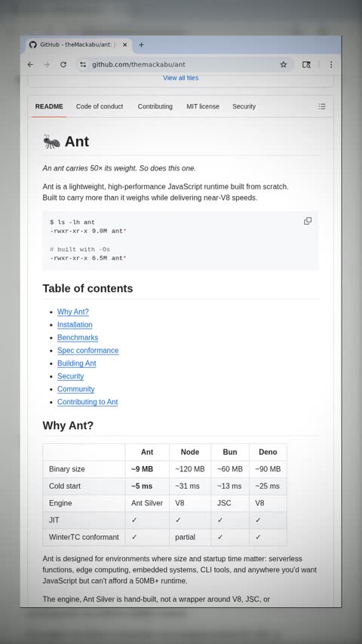Click the browser back arrow
The image size is (362, 644).
pos(30,65)
